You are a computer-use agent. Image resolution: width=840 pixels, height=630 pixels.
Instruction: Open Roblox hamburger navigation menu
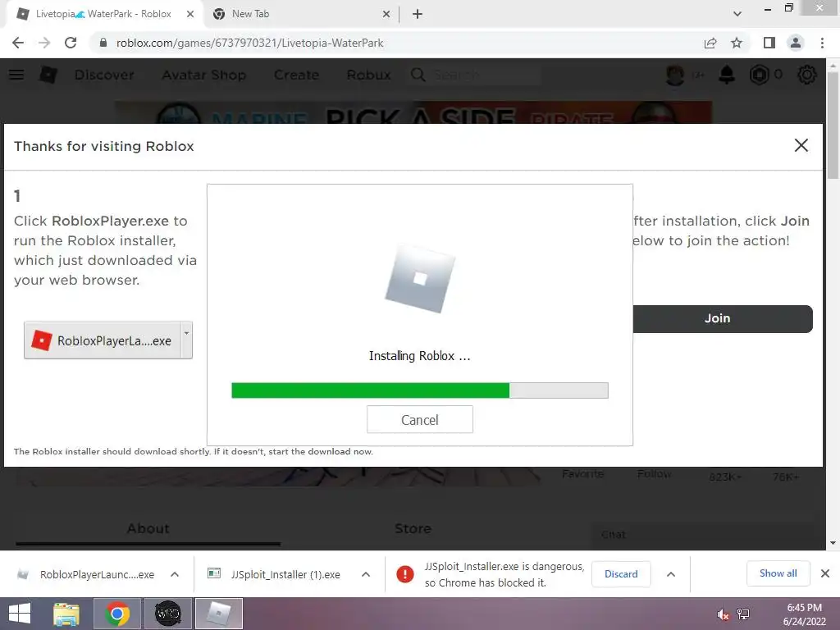tap(16, 75)
